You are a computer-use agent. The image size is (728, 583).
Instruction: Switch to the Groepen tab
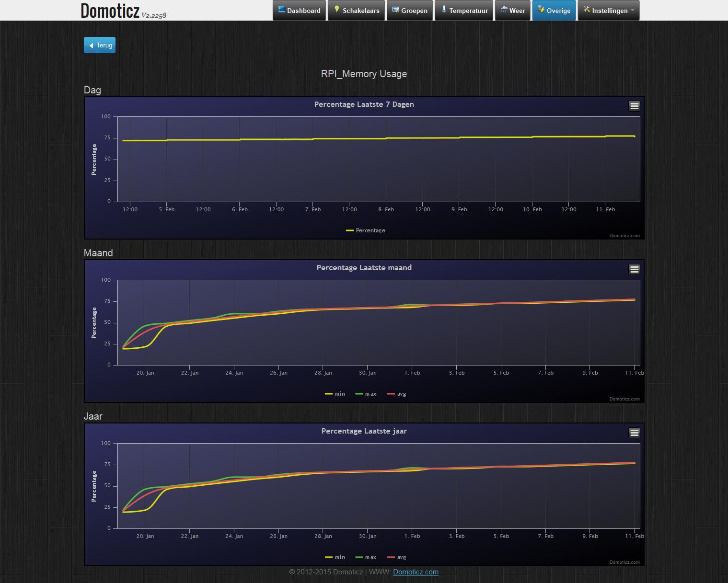410,10
